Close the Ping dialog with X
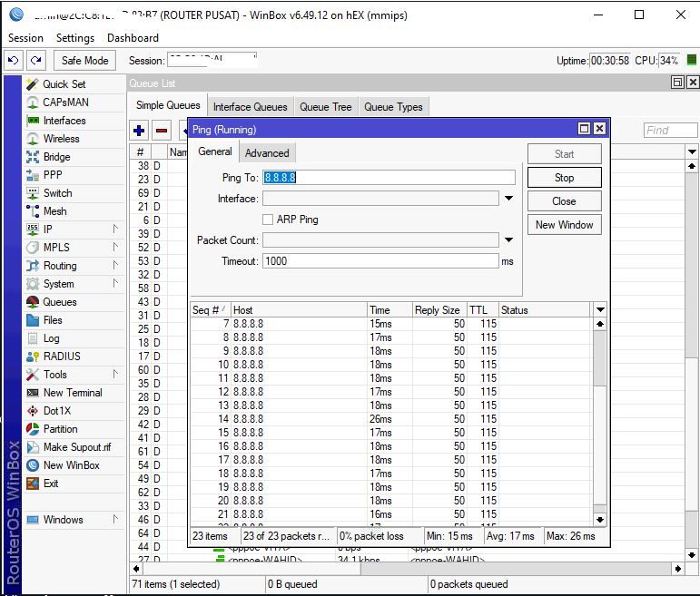Image resolution: width=700 pixels, height=596 pixels. 599,129
